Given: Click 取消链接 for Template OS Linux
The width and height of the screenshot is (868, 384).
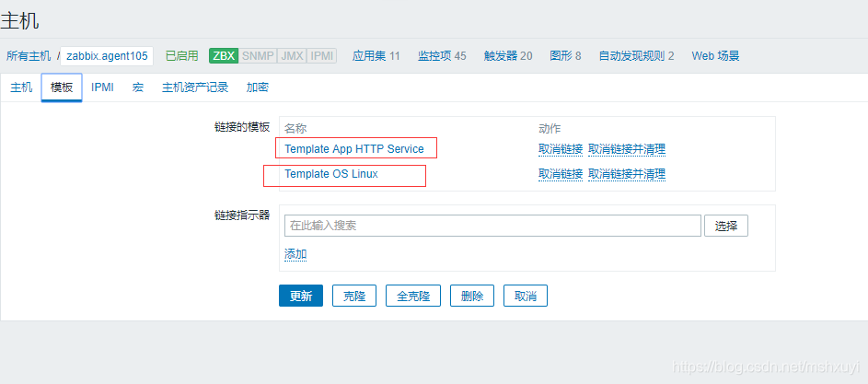Looking at the screenshot, I should 561,174.
